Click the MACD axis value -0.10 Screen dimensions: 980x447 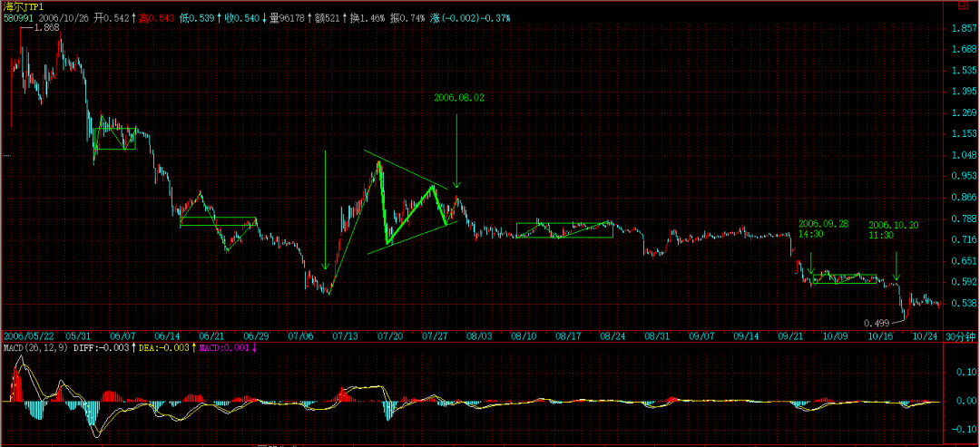pos(963,430)
